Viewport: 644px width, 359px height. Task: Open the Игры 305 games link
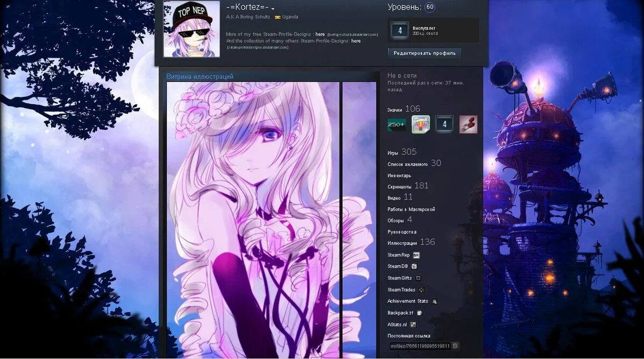tap(402, 152)
